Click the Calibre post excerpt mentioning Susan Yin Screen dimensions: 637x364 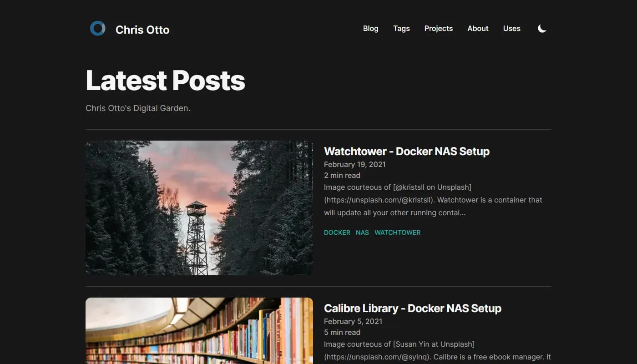(x=437, y=351)
